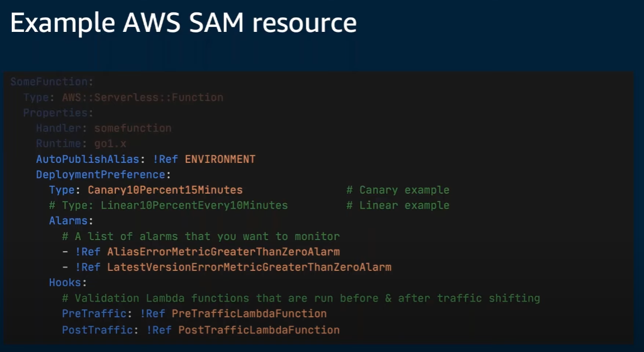
Task: Click the "# Canary example" comment
Action: 398,190
